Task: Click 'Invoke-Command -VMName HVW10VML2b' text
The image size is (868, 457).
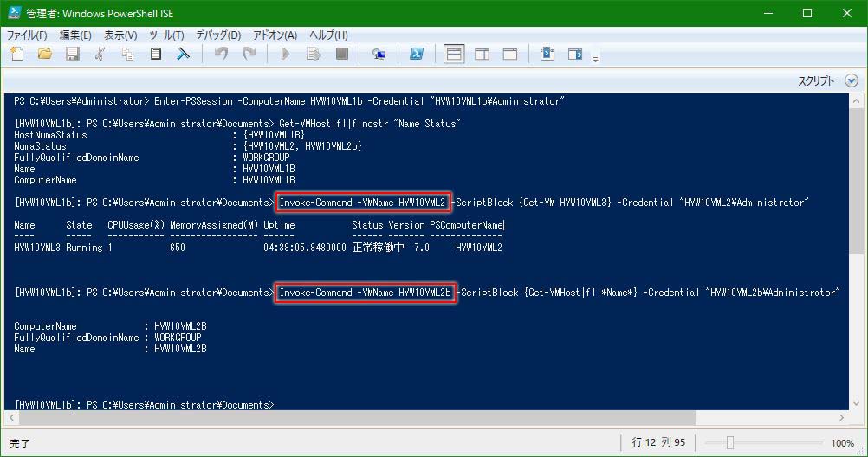Action: tap(365, 293)
